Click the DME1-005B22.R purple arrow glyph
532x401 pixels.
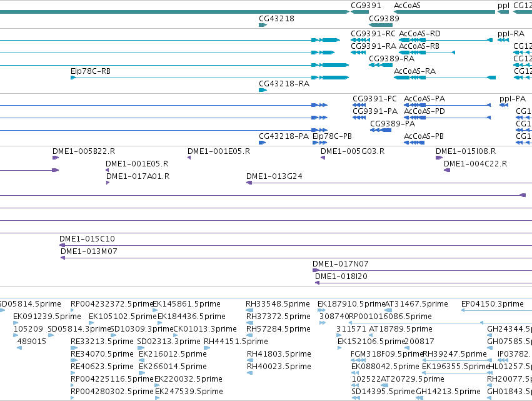pyautogui.click(x=56, y=158)
